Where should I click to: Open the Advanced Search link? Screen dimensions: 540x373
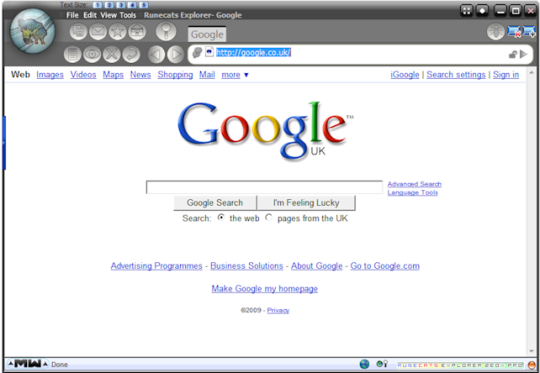(x=414, y=184)
